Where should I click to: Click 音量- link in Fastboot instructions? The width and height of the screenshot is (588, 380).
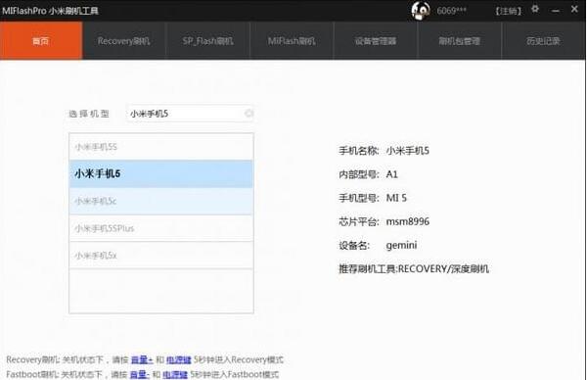(140, 374)
